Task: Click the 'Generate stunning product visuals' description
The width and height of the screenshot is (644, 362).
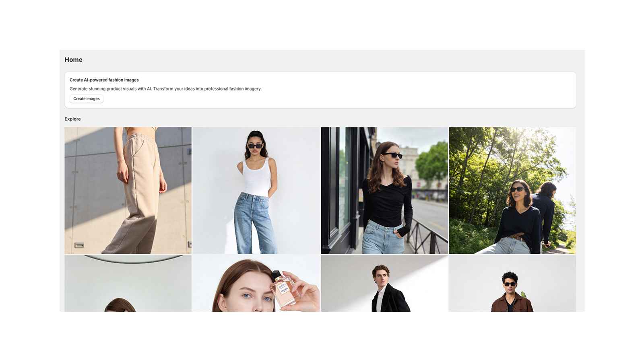Action: [x=165, y=89]
